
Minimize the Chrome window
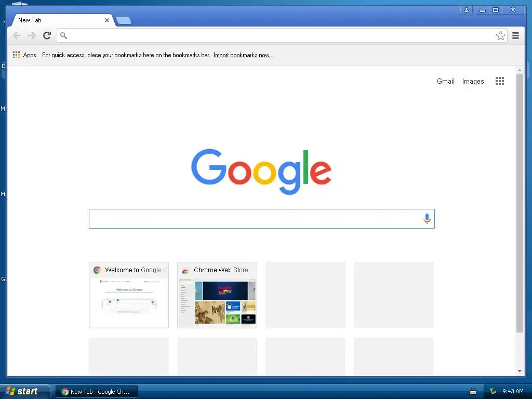click(482, 10)
